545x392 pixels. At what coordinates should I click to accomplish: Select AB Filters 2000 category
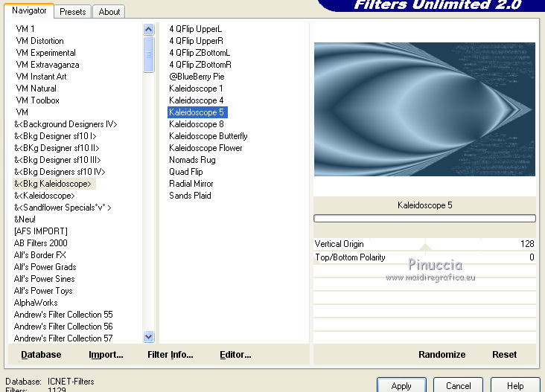coord(41,243)
